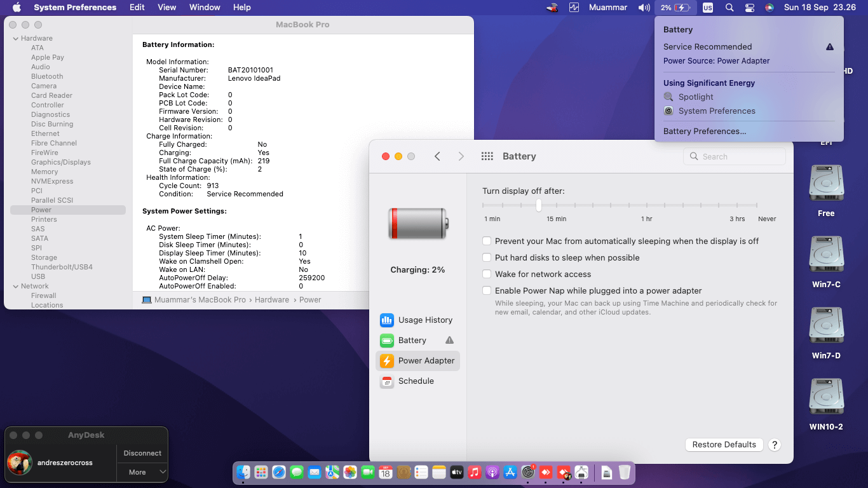
Task: Open the Window menu
Action: (205, 8)
